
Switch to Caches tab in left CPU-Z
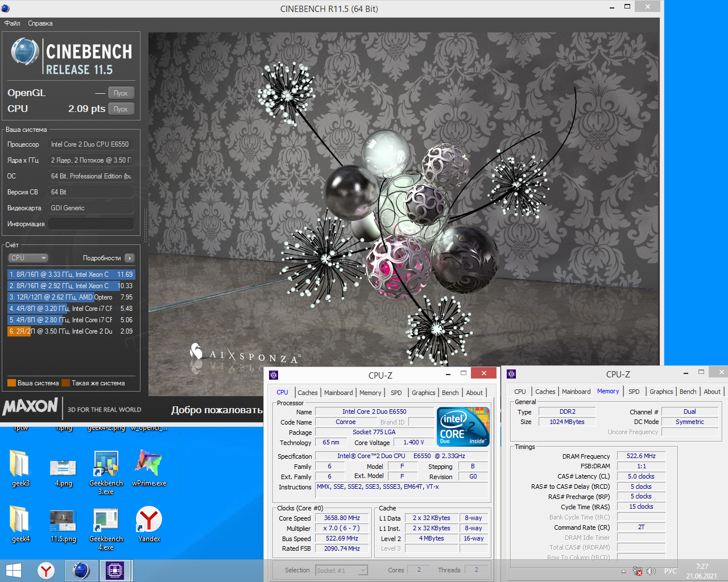pyautogui.click(x=308, y=393)
